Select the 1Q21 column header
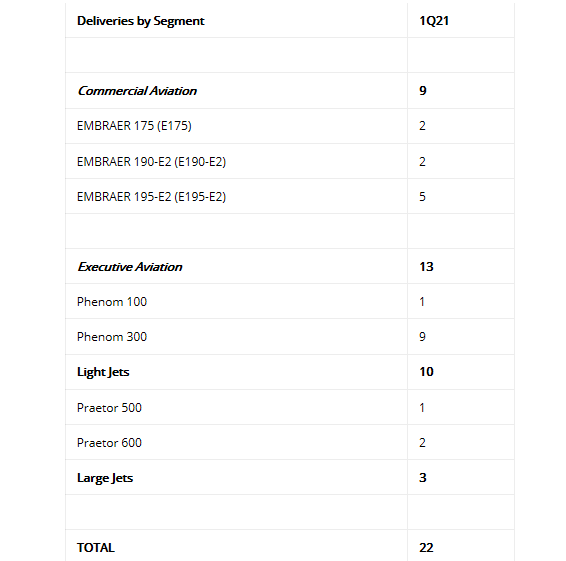Screen dimensions: 566x561 point(434,21)
